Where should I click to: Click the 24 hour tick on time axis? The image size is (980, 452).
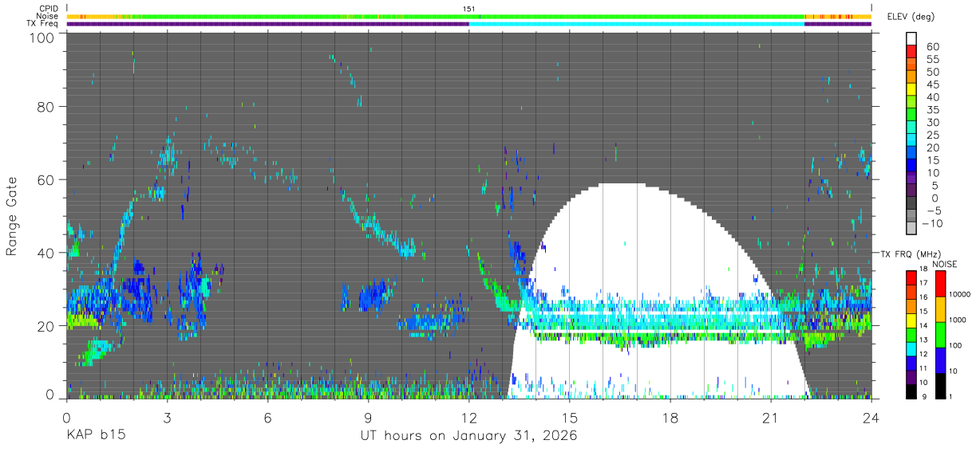pyautogui.click(x=871, y=418)
